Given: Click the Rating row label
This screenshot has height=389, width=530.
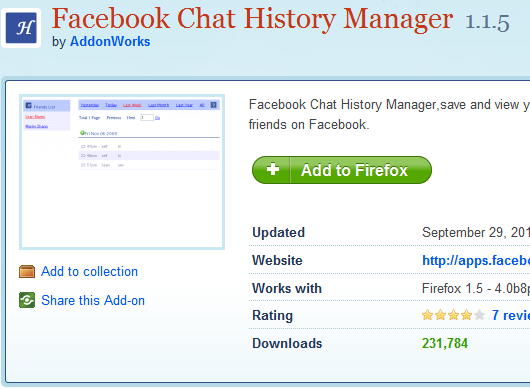Looking at the screenshot, I should (272, 316).
